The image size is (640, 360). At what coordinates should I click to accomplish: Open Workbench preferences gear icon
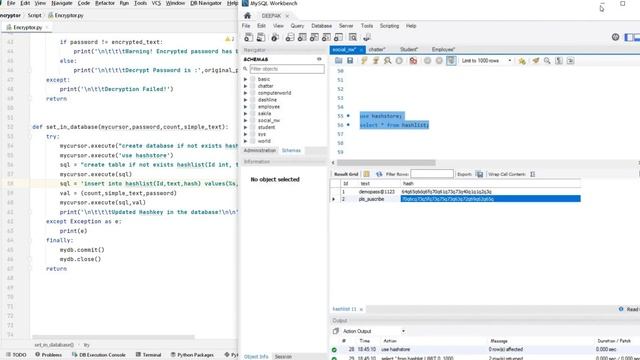(x=616, y=37)
